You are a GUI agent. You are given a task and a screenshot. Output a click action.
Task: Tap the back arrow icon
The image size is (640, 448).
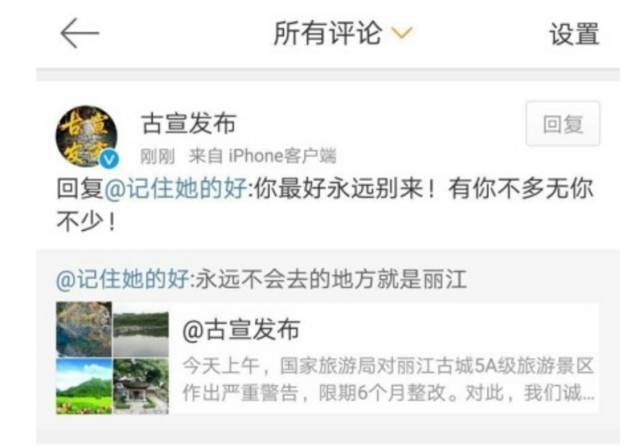point(80,33)
